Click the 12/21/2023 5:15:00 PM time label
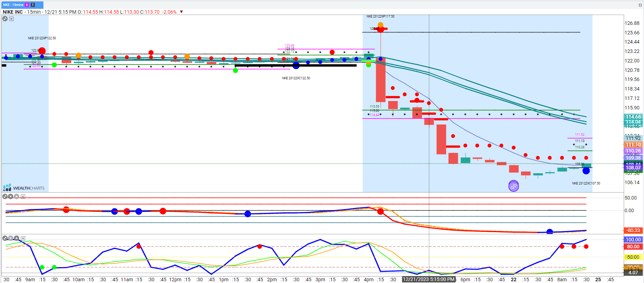 pos(429,279)
